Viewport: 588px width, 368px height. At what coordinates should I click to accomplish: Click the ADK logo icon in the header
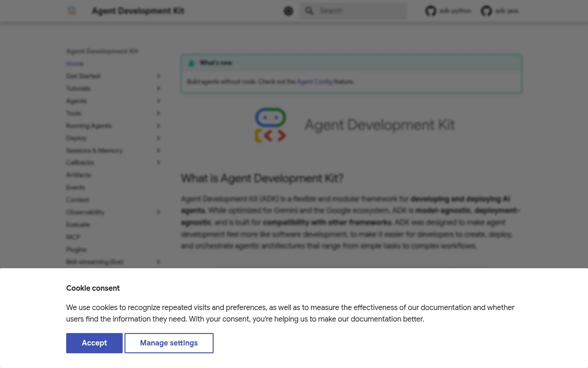[x=72, y=11]
